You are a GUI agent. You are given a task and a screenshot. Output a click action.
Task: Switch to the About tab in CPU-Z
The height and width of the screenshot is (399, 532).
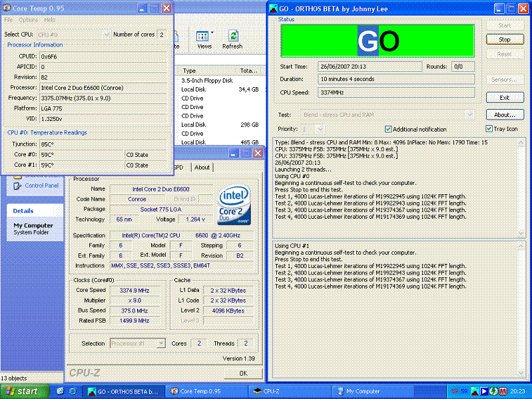[x=202, y=168]
